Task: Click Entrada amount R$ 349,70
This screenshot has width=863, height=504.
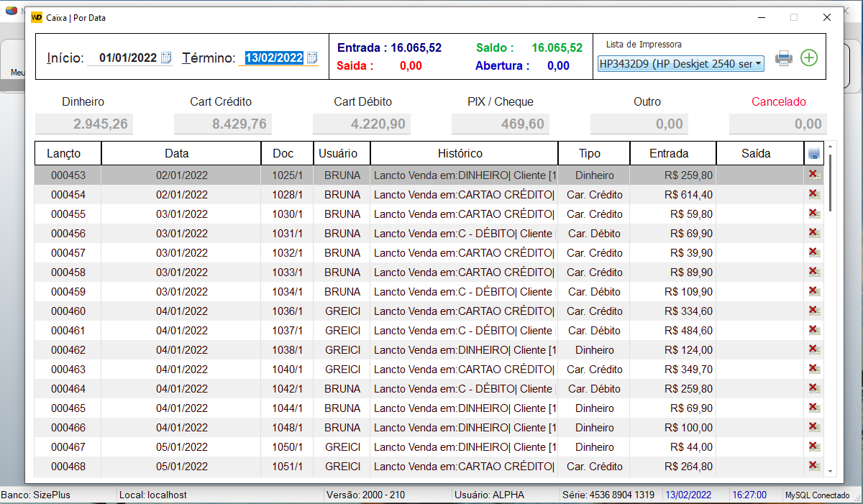Action: 689,370
